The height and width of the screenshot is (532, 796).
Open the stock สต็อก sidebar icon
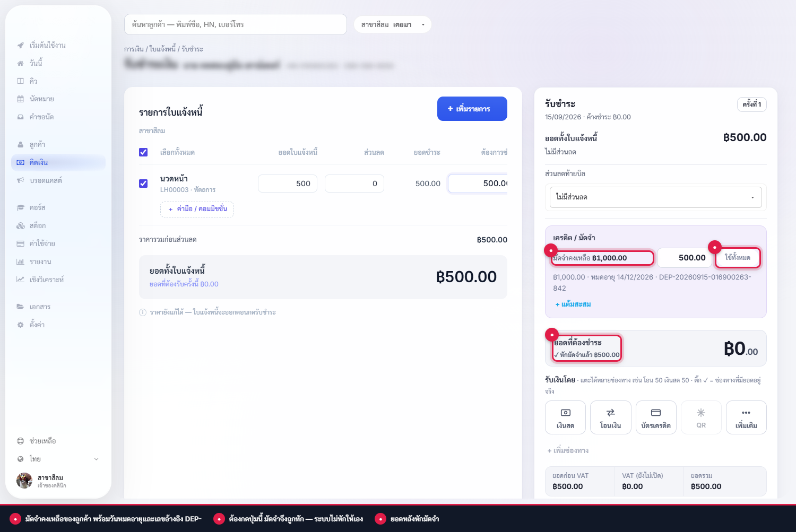point(20,225)
